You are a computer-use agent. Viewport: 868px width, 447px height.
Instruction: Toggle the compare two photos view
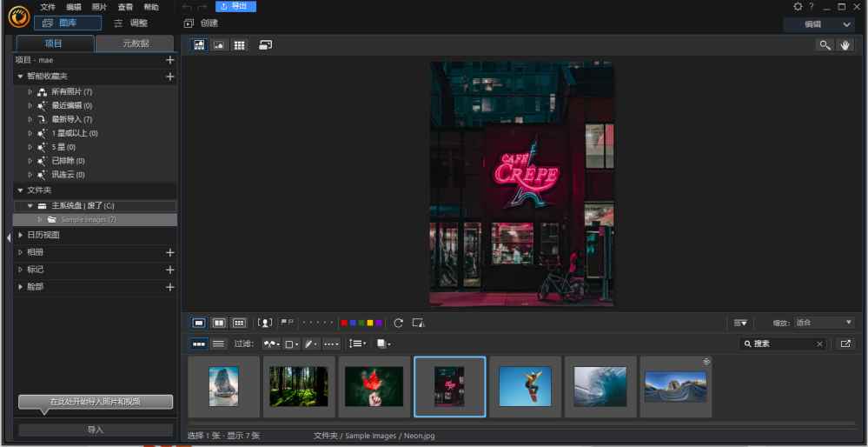pos(219,323)
